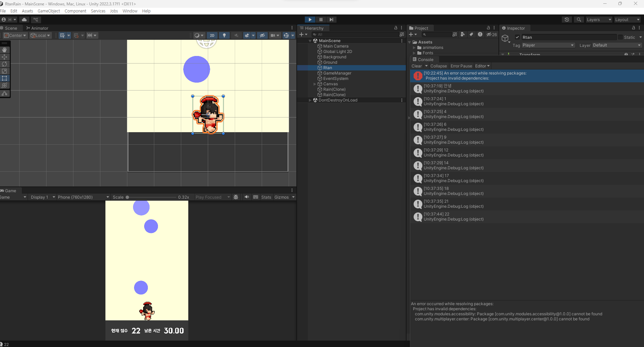This screenshot has height=347, width=644.
Task: Select Global Light 2D in Hierarchy
Action: click(x=337, y=52)
